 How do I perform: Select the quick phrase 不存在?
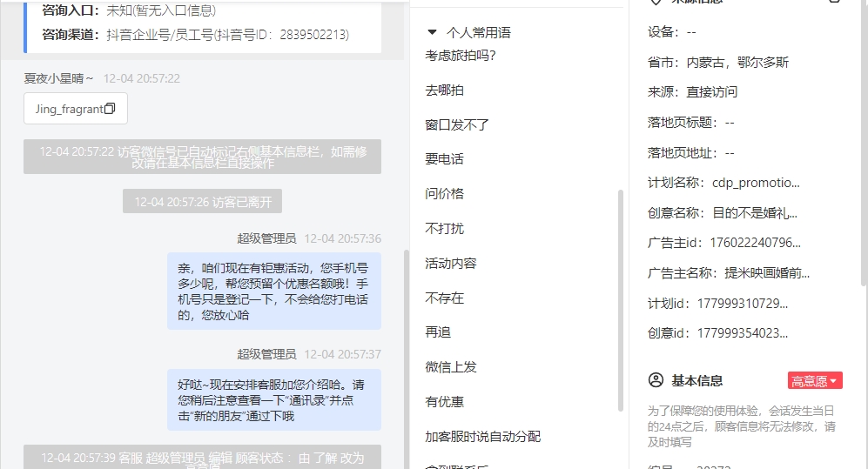click(x=445, y=298)
